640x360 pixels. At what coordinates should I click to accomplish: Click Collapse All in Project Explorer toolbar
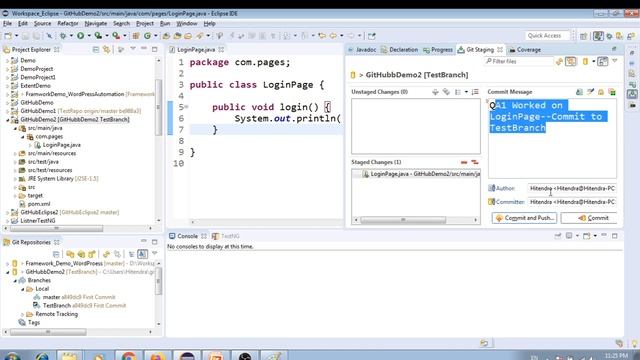pyautogui.click(x=96, y=49)
